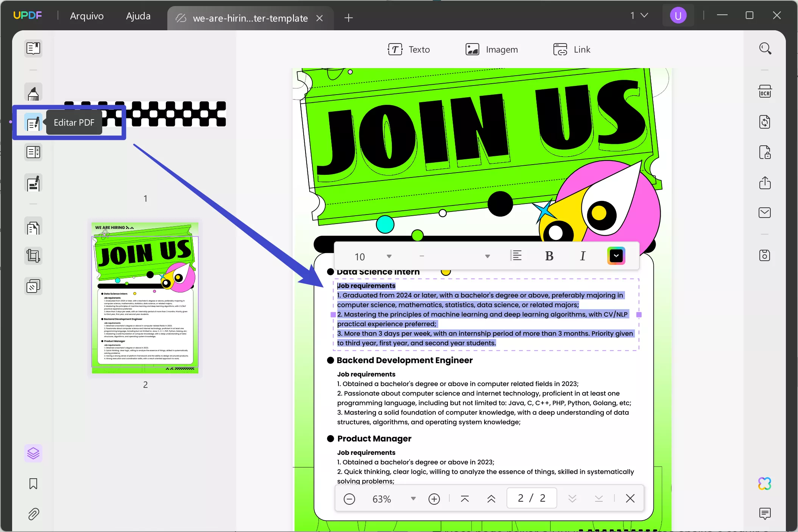The image size is (798, 532).
Task: Open the OCR tool
Action: pos(765,91)
